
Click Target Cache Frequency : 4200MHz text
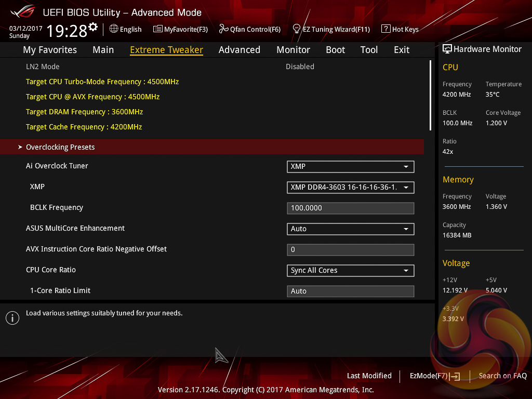[84, 127]
